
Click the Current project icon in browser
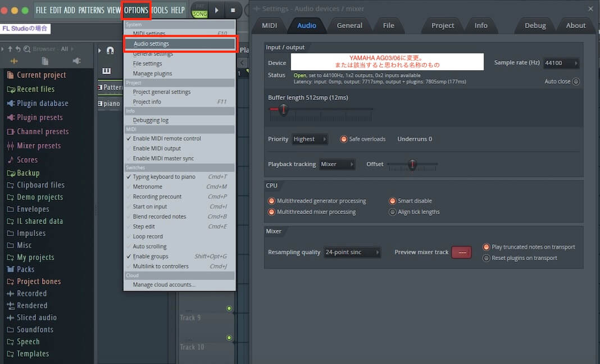10,75
